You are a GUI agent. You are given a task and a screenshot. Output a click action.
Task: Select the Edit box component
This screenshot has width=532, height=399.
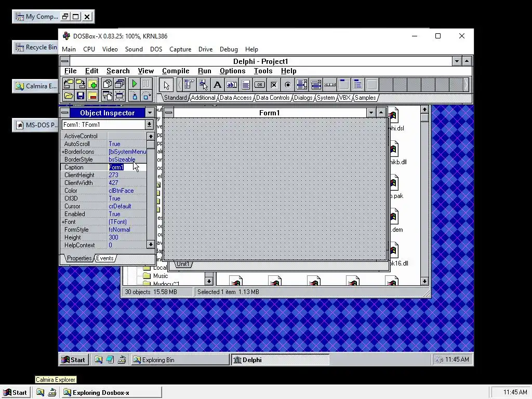click(x=231, y=85)
